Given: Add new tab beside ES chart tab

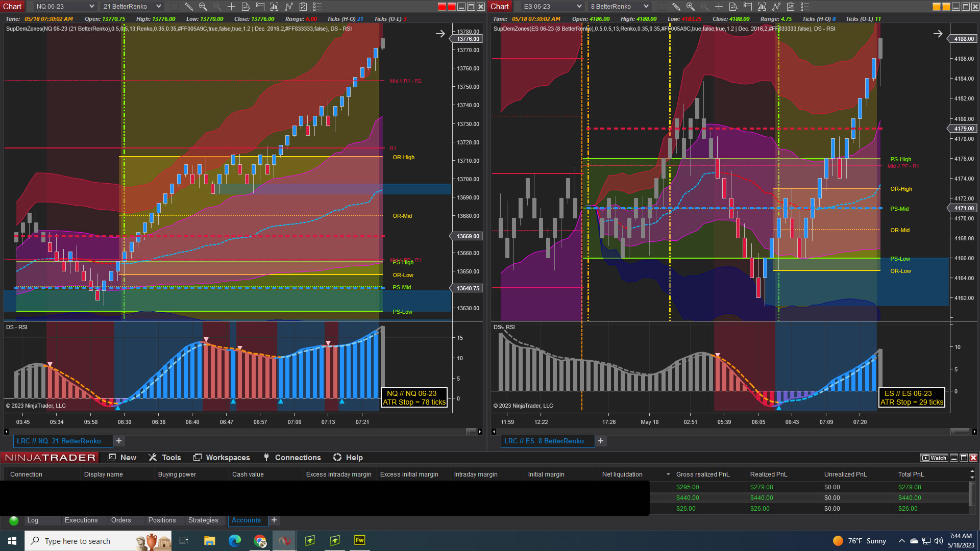Looking at the screenshot, I should pos(601,441).
